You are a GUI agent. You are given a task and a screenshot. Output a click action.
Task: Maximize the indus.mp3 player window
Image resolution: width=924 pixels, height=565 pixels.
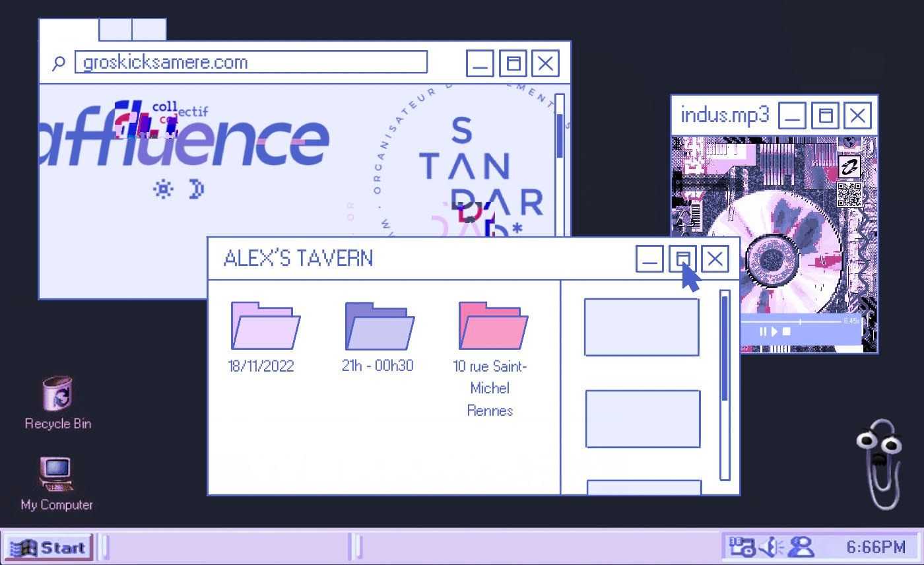825,116
